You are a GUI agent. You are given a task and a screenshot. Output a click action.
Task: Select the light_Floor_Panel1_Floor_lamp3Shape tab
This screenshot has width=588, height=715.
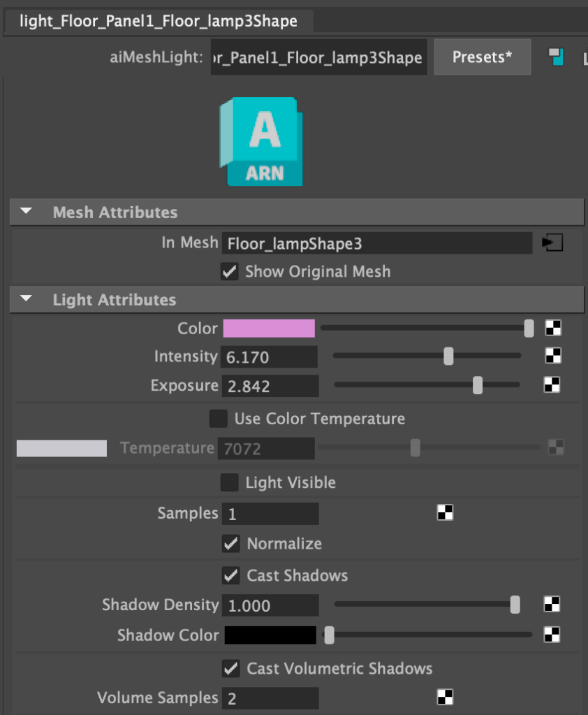158,22
